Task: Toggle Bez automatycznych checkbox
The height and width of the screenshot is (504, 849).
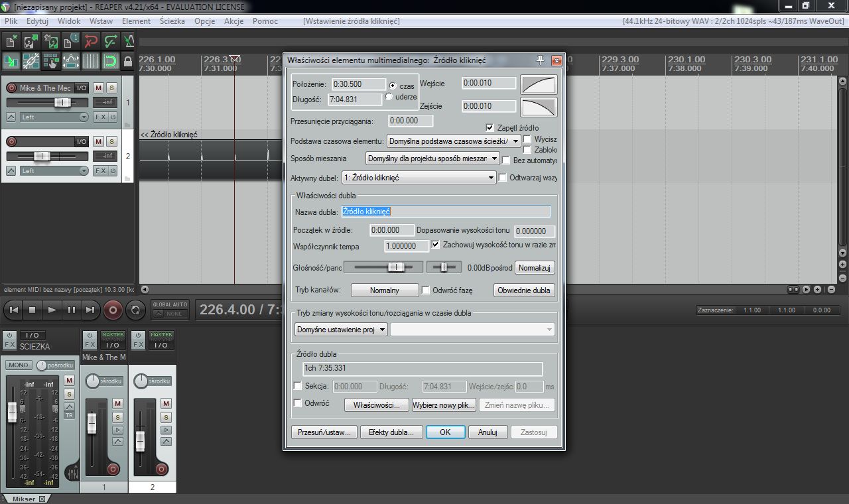Action: [506, 160]
